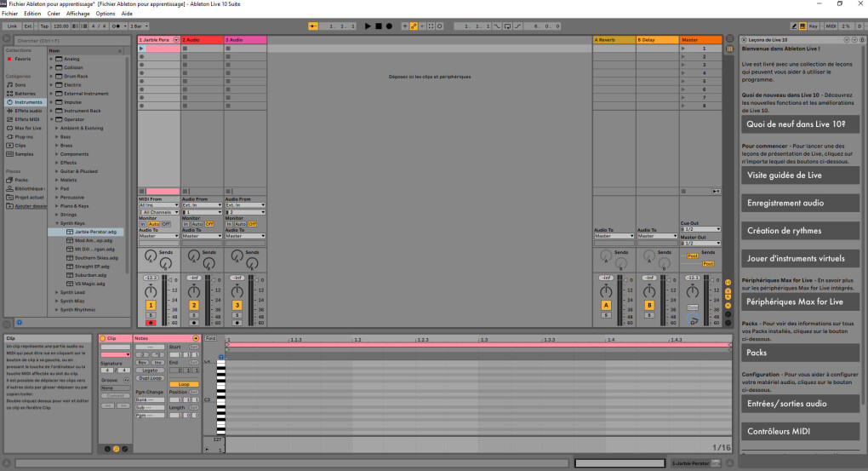Viewport: 868px width, 471px height.
Task: Click the Tap tempo button
Action: [44, 26]
